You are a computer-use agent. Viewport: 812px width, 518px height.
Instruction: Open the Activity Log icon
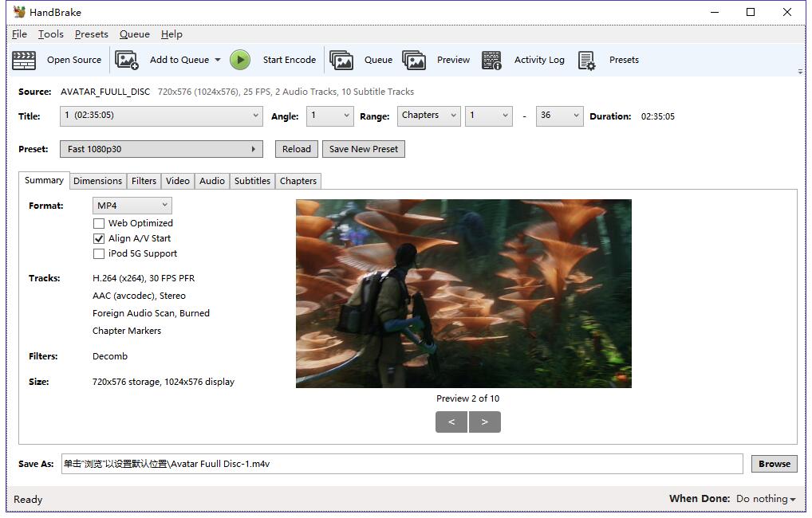491,60
